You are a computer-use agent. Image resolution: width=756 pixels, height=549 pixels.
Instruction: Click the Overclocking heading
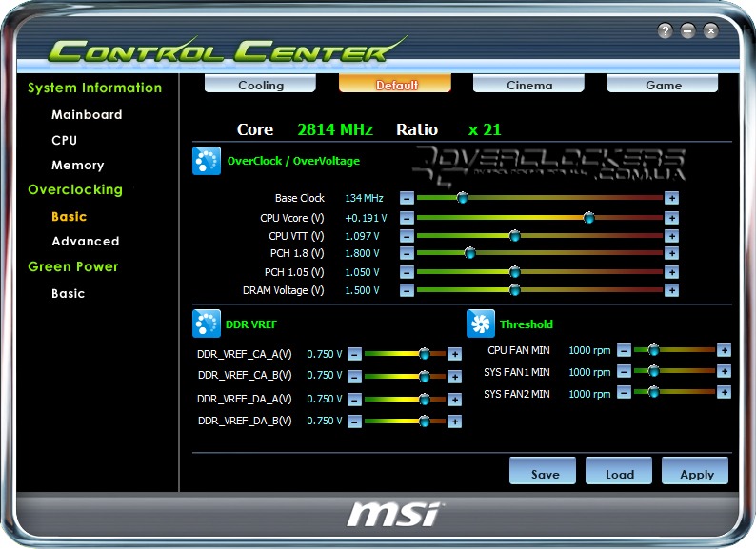(75, 190)
